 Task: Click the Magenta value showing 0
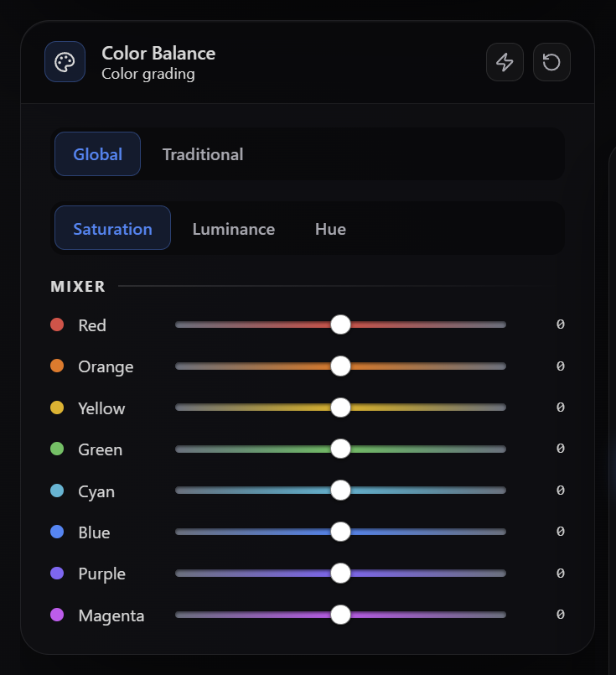tap(560, 614)
